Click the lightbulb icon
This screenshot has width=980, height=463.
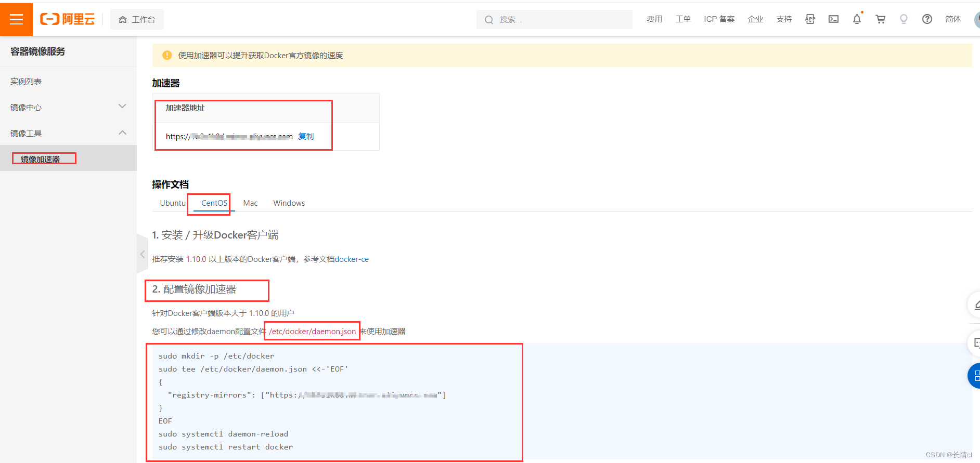[904, 19]
